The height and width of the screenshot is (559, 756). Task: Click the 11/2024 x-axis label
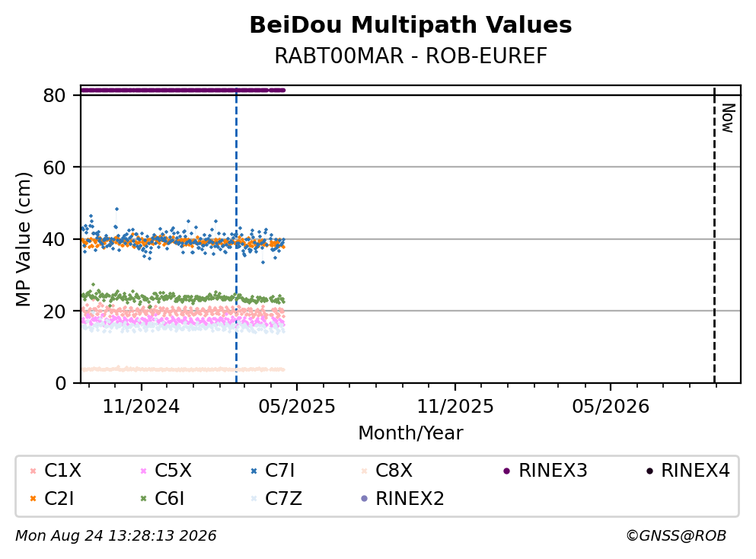tap(142, 407)
